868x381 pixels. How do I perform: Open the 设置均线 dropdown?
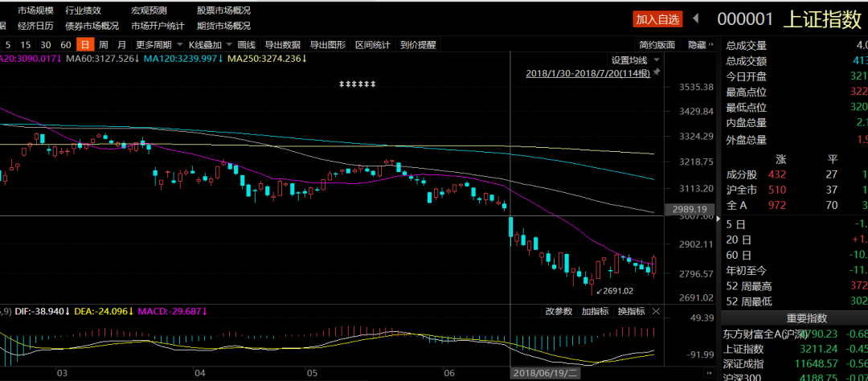click(634, 59)
